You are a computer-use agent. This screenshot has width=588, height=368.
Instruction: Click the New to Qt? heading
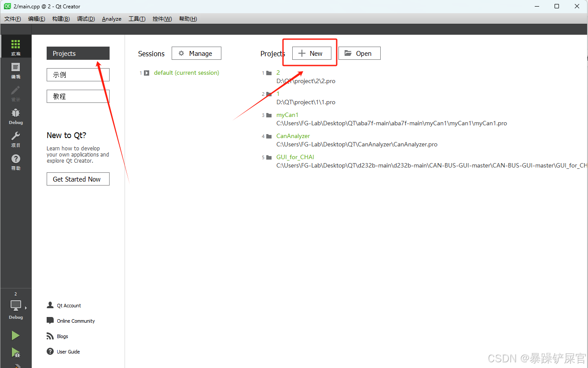tap(66, 135)
